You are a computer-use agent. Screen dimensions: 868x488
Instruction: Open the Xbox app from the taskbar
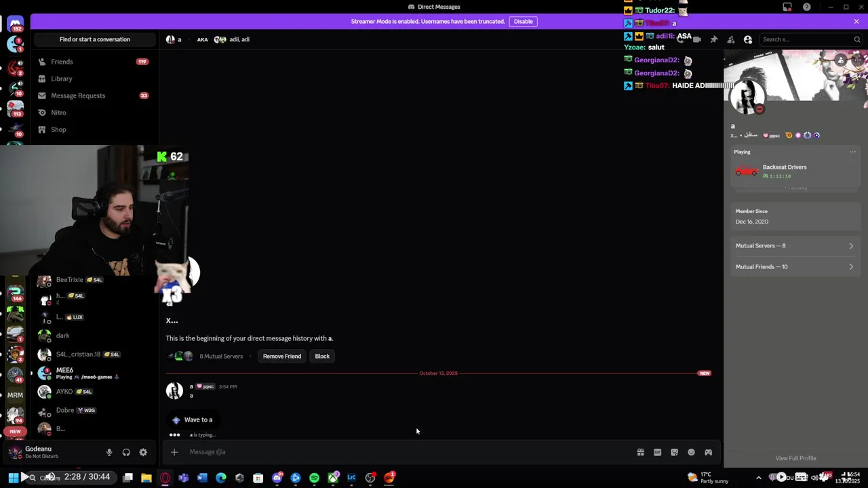(x=333, y=478)
